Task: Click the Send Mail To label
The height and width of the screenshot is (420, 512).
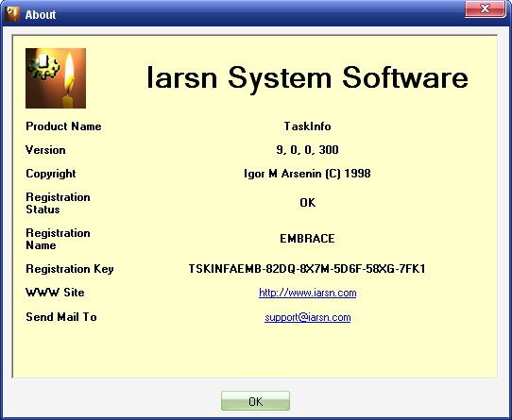Action: [61, 317]
